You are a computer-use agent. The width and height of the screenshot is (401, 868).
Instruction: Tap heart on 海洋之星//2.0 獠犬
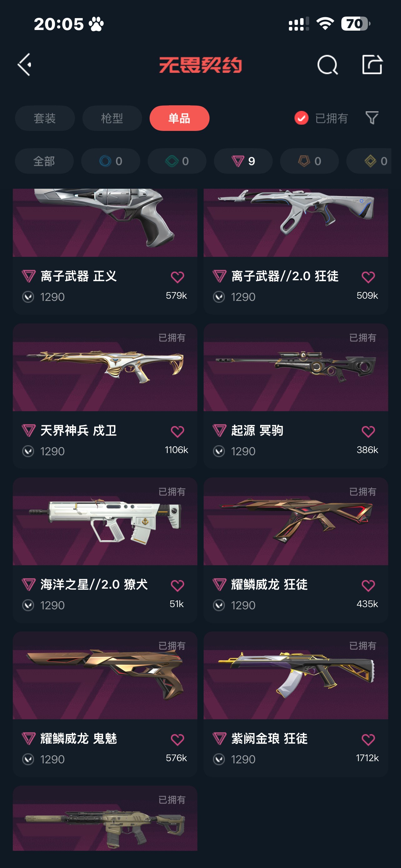tap(177, 586)
